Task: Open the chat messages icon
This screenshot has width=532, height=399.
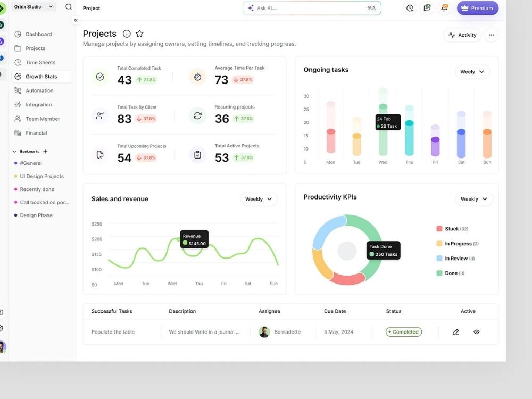Action: (x=427, y=8)
